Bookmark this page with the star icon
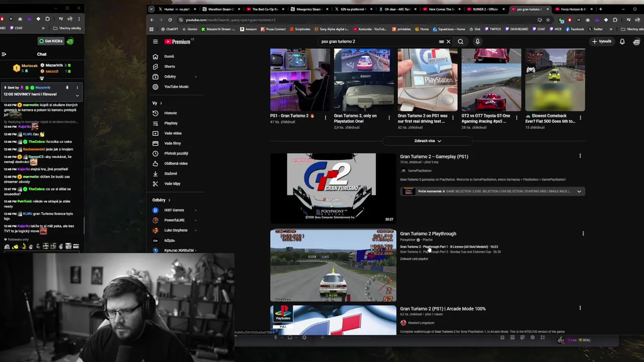Screen dimensions: 644x362 548,20
